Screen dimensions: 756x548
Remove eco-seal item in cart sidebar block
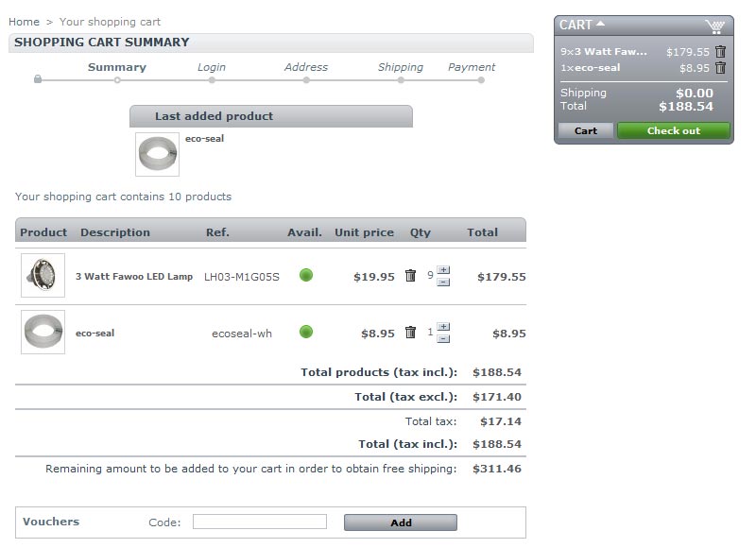(x=720, y=67)
